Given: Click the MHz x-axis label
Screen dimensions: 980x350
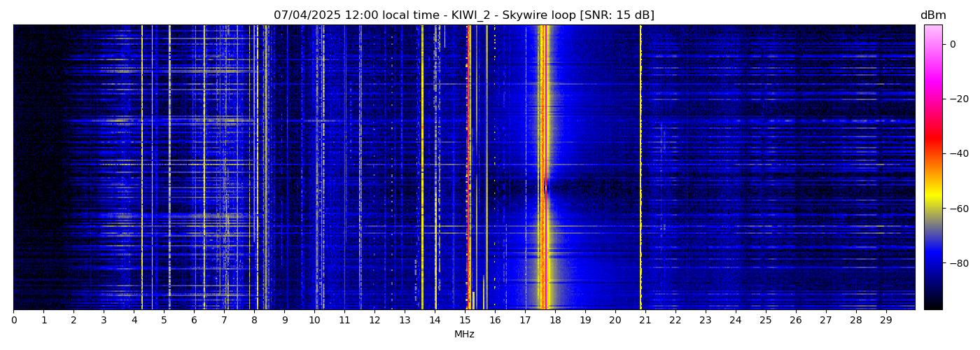Looking at the screenshot, I should click(x=464, y=335).
